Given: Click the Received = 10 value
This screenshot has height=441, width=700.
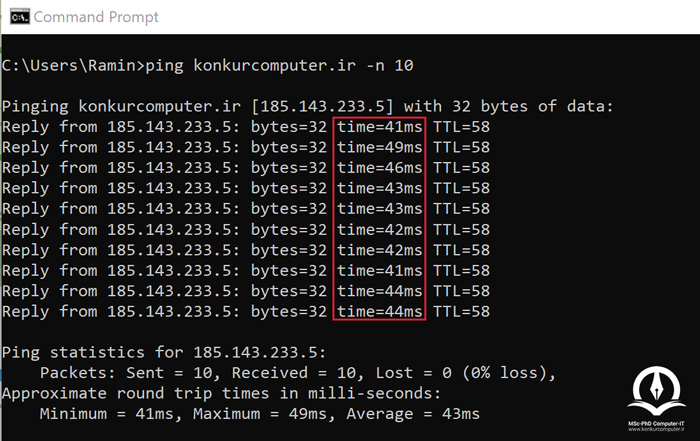Looking at the screenshot, I should (294, 373).
